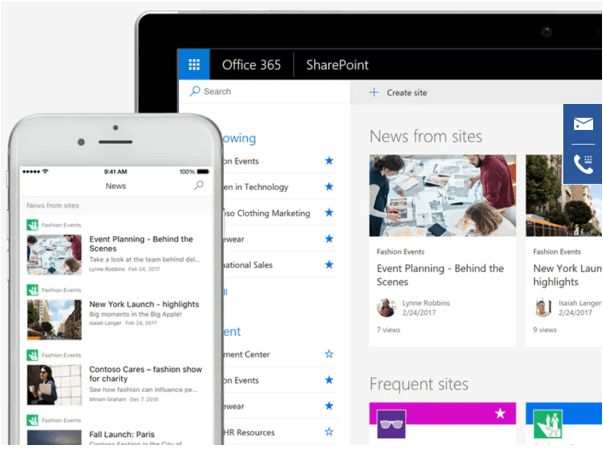Click Fashion Events label on Event Planning tablet card
Image resolution: width=603 pixels, height=449 pixels.
400,251
